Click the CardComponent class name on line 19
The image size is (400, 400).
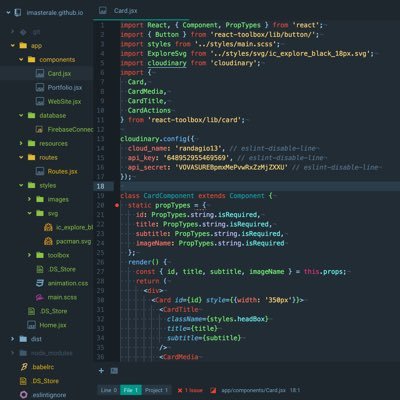point(169,196)
